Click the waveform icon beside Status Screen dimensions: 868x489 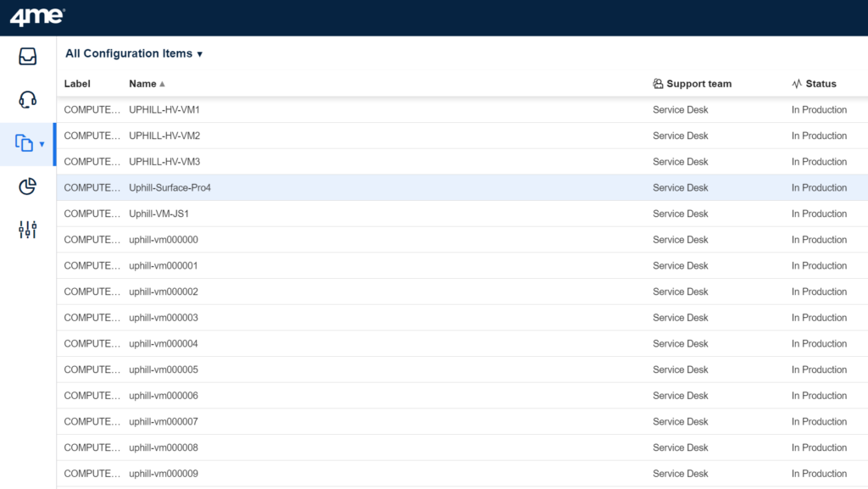(796, 83)
